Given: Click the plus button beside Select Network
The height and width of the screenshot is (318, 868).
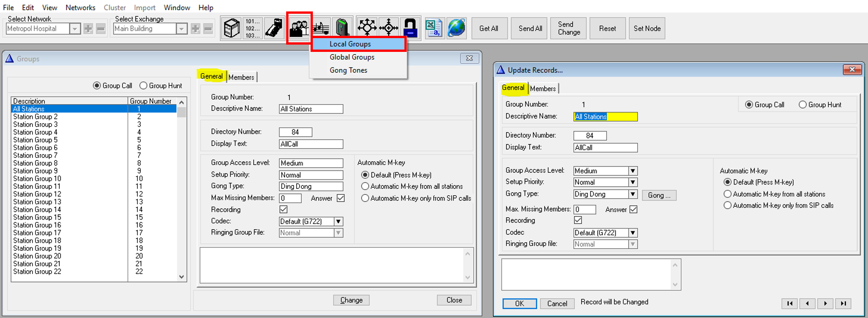Looking at the screenshot, I should [x=88, y=29].
